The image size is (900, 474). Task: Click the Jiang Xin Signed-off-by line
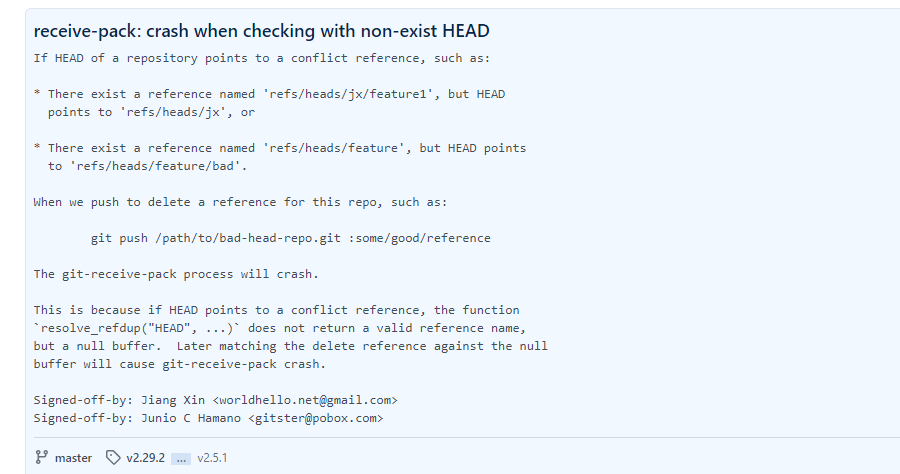point(216,400)
